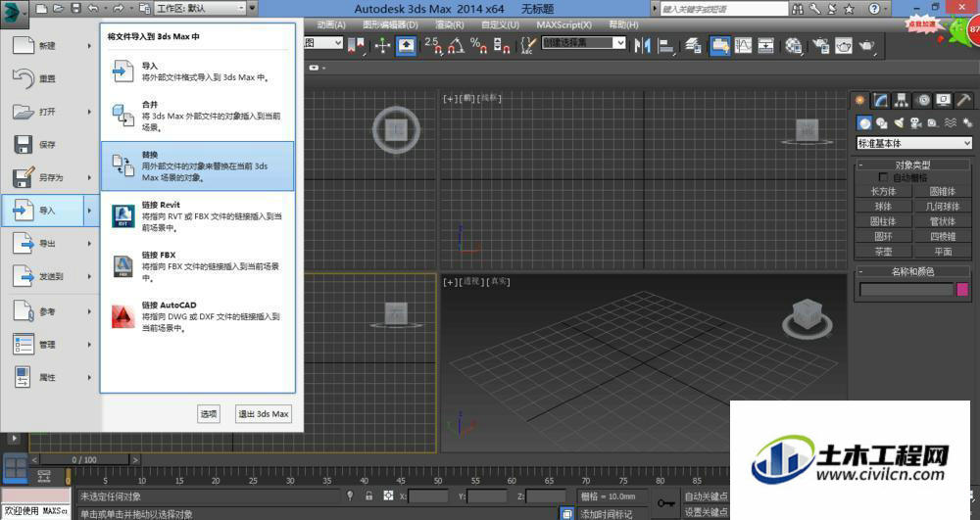
Task: Click the Align tool icon
Action: click(x=666, y=46)
